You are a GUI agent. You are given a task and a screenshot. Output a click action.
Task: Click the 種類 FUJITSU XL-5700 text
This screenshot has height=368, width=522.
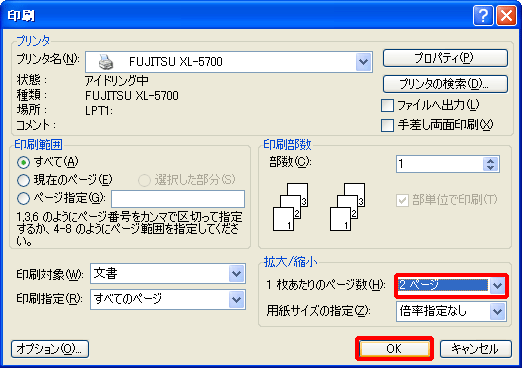(132, 96)
